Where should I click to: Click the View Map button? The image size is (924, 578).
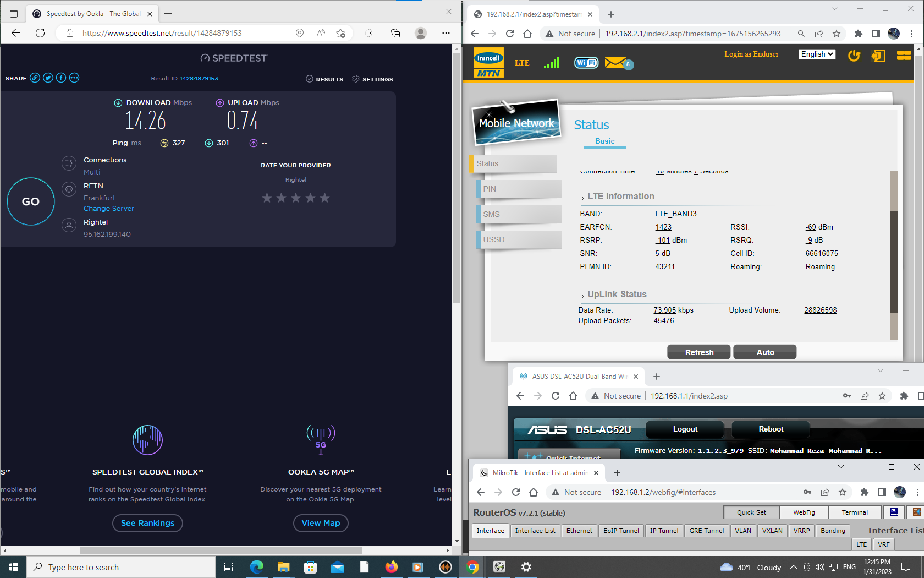pyautogui.click(x=321, y=523)
